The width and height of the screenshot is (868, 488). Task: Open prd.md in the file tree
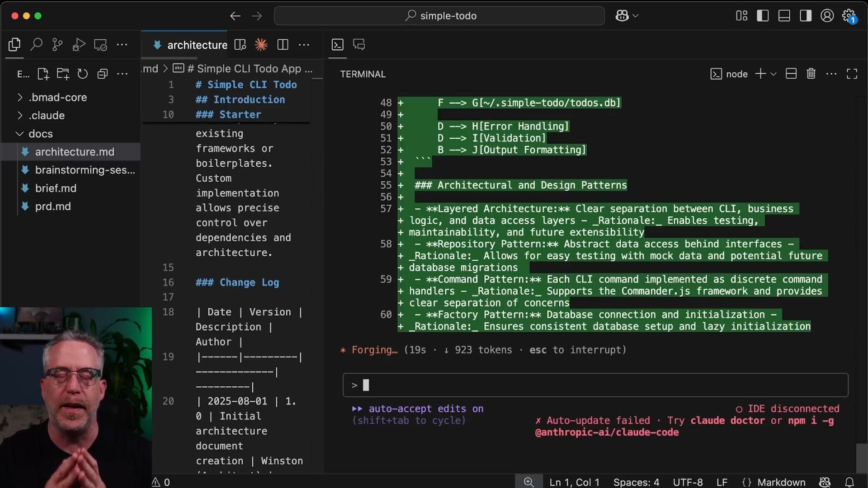coord(53,206)
